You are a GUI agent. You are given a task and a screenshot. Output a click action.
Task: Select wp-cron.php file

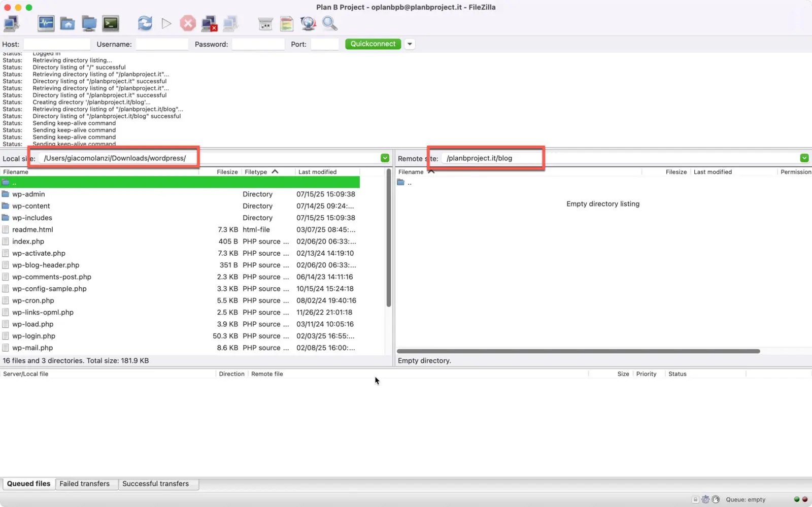click(180, 300)
